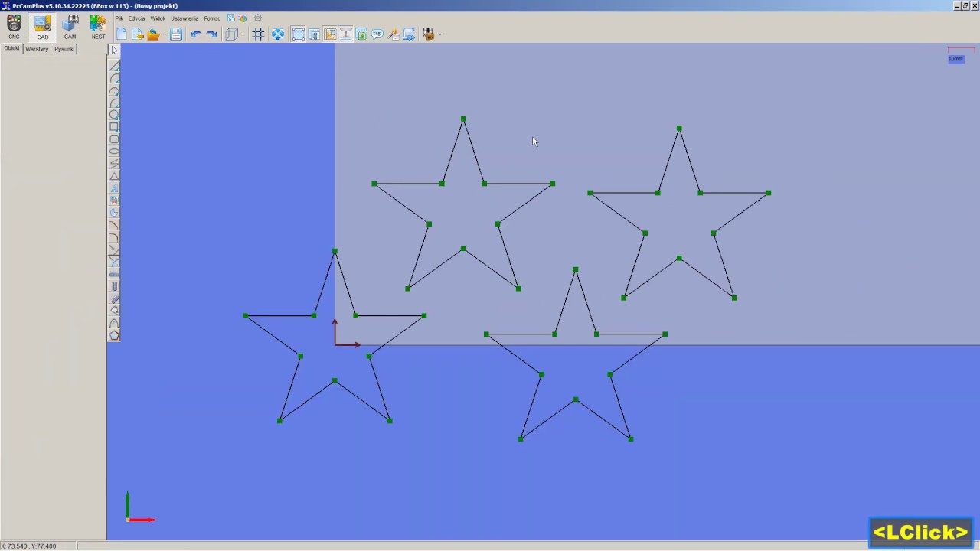Toggle the grid display

coord(258,34)
